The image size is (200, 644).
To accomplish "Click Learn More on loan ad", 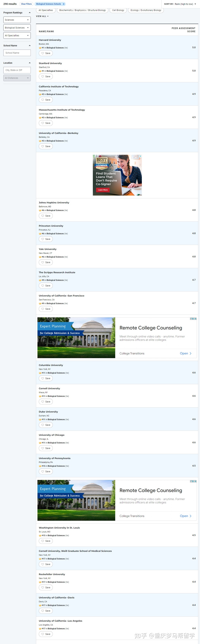I will coord(103,190).
